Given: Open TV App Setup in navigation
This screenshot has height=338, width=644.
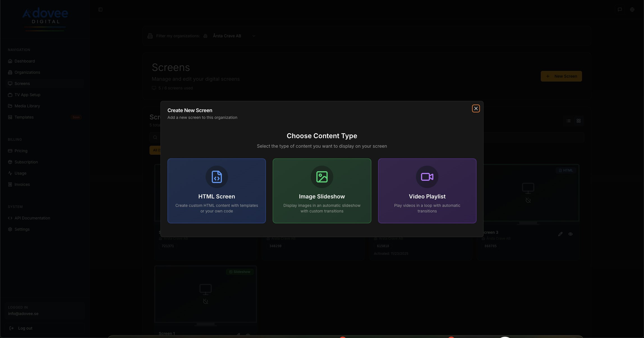Looking at the screenshot, I should click(x=27, y=95).
